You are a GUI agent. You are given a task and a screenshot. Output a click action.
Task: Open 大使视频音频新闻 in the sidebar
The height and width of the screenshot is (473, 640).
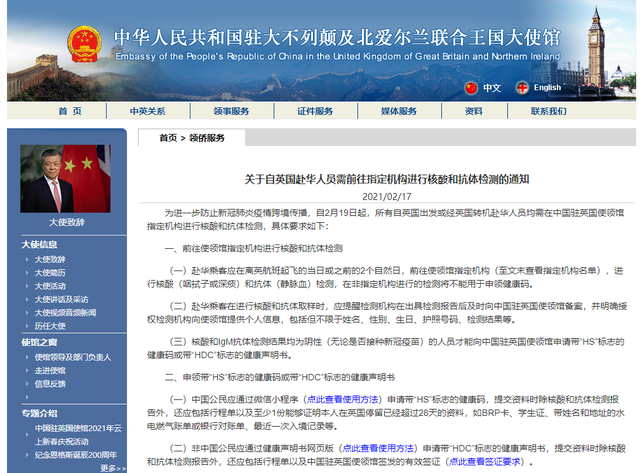click(65, 313)
